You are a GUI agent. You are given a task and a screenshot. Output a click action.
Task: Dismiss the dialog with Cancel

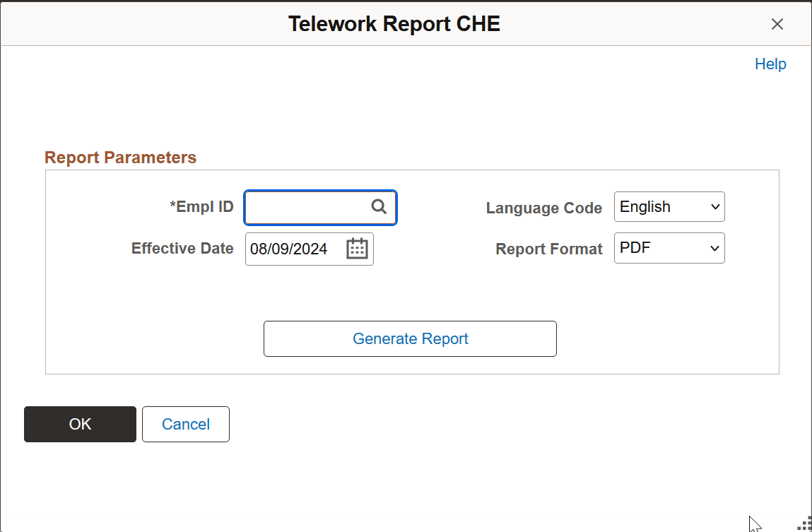pyautogui.click(x=185, y=424)
